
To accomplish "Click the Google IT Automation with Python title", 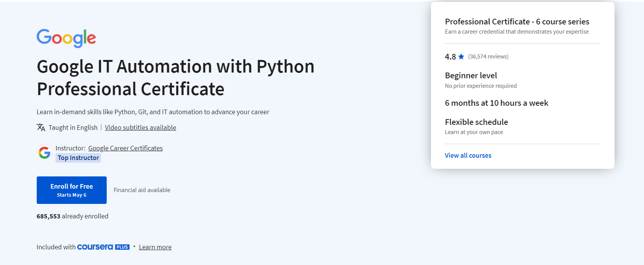I will click(x=176, y=78).
